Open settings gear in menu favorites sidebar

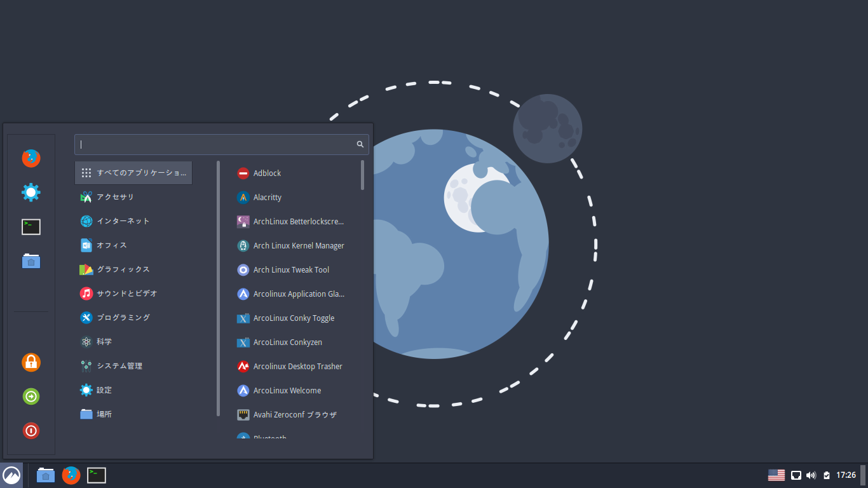31,193
